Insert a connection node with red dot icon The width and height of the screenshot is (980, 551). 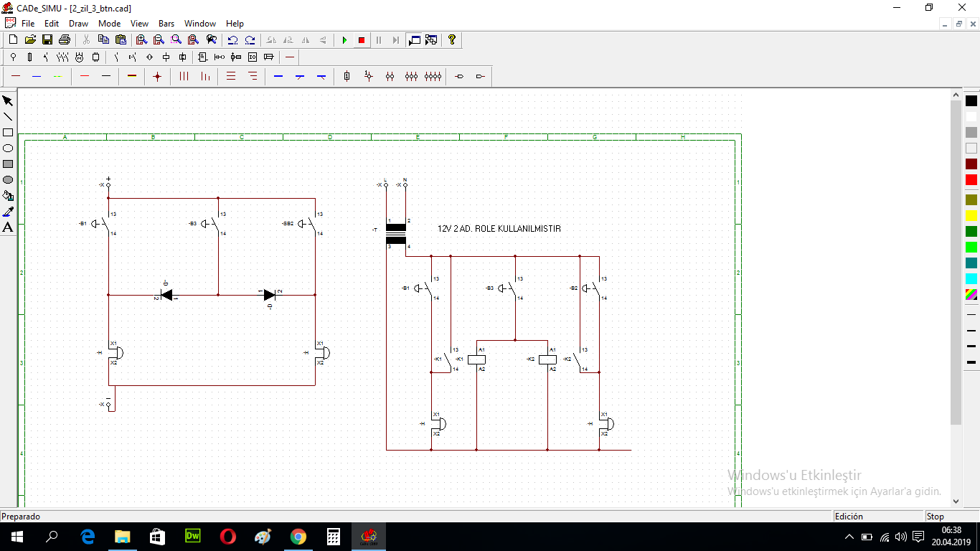pyautogui.click(x=157, y=76)
